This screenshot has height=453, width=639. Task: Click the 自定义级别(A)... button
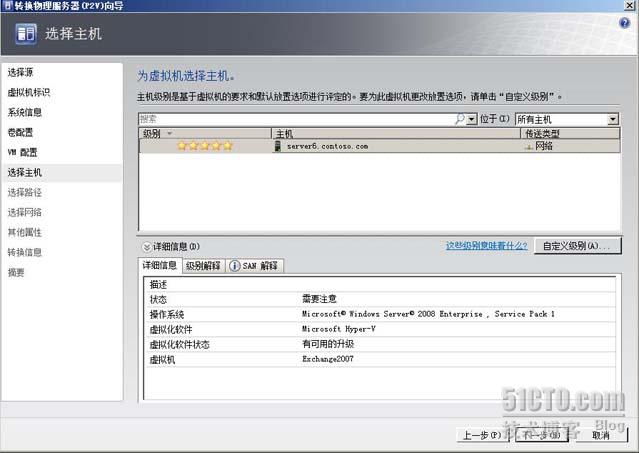click(577, 246)
